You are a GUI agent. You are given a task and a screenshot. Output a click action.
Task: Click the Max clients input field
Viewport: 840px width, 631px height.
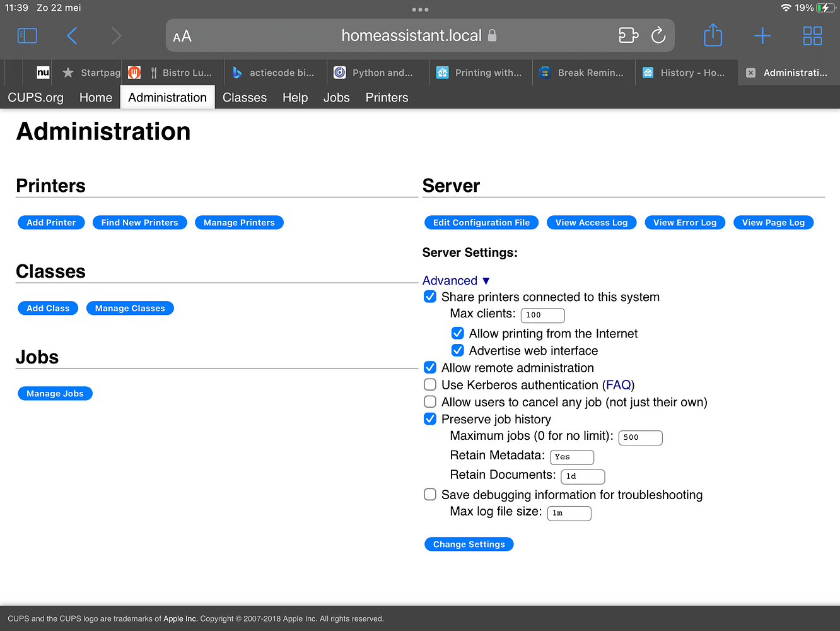tap(542, 315)
